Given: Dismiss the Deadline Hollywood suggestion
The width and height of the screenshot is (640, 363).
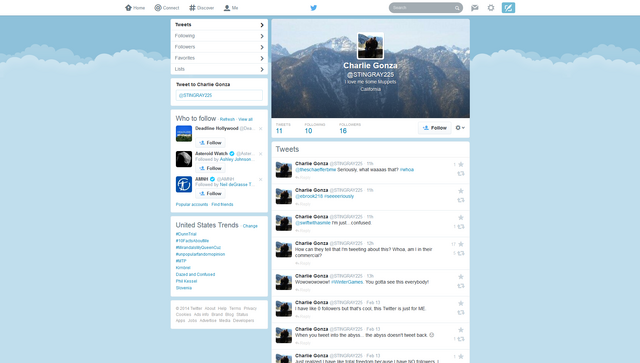Looking at the screenshot, I should point(260,129).
